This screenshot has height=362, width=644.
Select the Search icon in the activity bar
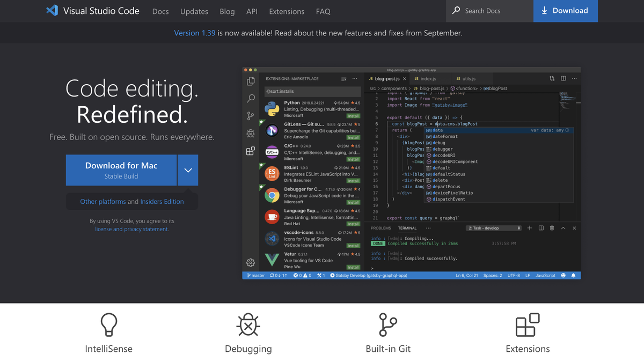(250, 99)
